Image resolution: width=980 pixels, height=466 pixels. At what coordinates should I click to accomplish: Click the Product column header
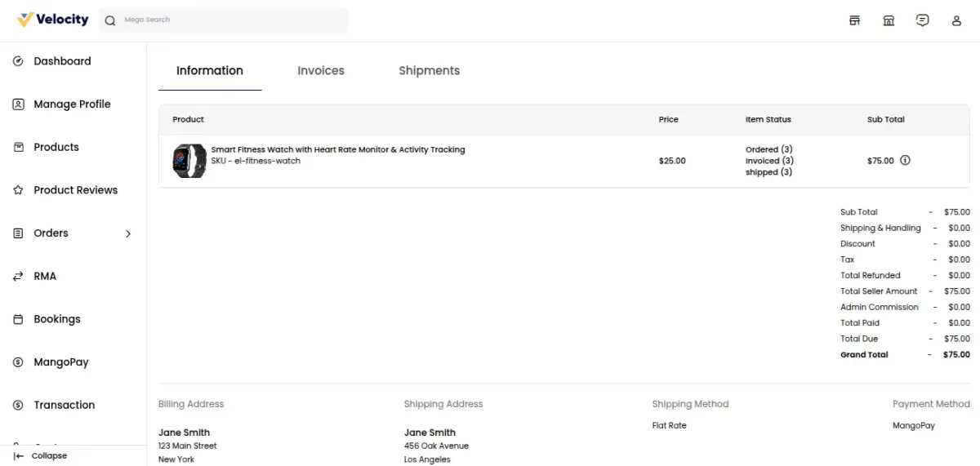[188, 120]
